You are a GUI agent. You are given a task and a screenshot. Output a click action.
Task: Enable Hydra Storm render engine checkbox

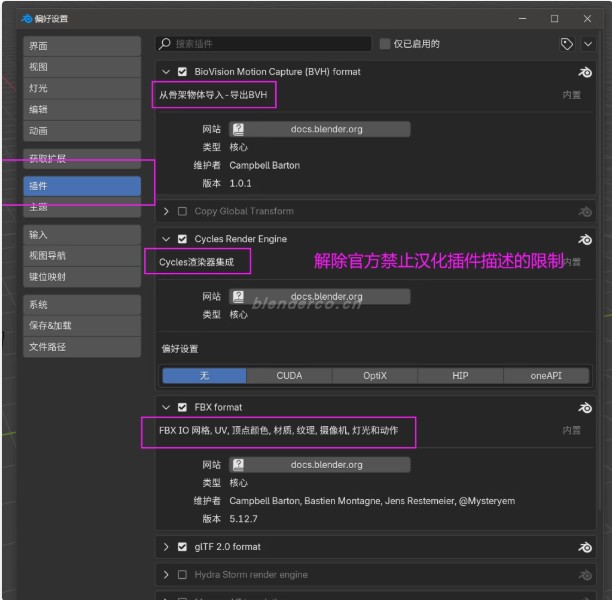[x=182, y=575]
